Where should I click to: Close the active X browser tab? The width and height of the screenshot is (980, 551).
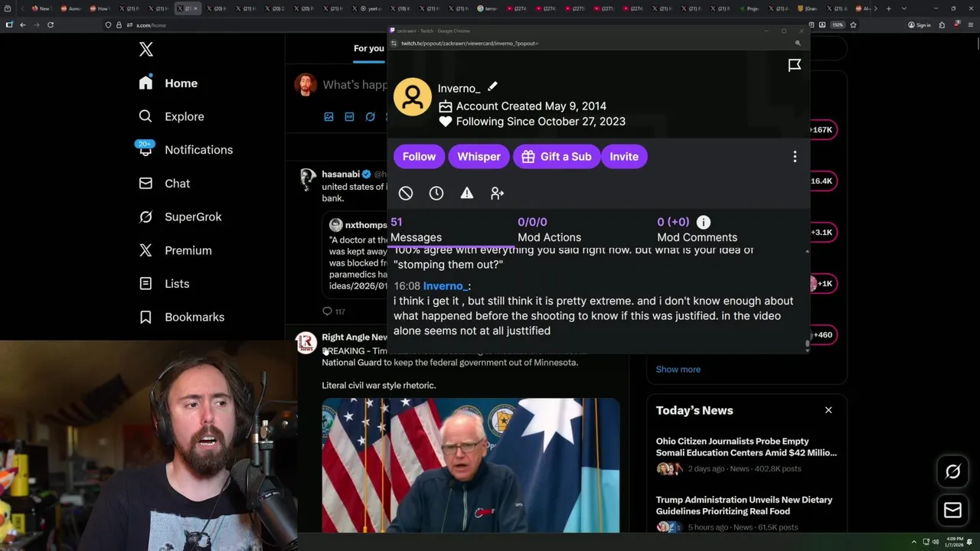[x=195, y=8]
